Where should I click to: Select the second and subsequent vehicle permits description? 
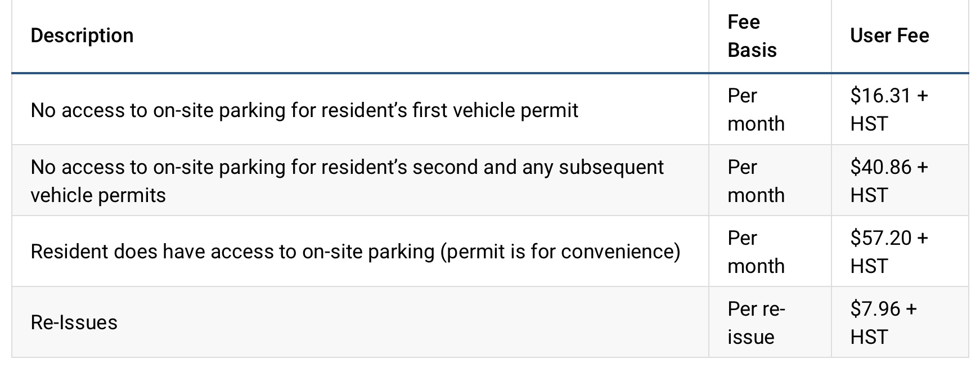click(360, 181)
